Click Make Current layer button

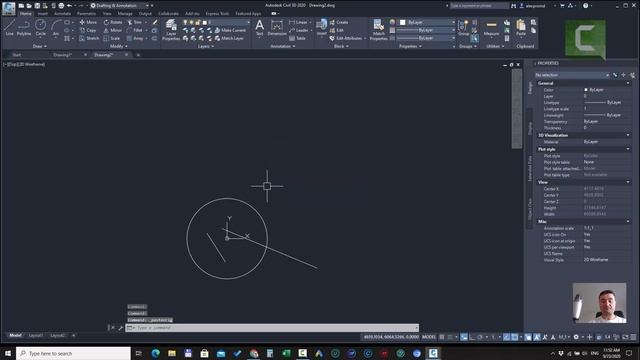[x=230, y=30]
